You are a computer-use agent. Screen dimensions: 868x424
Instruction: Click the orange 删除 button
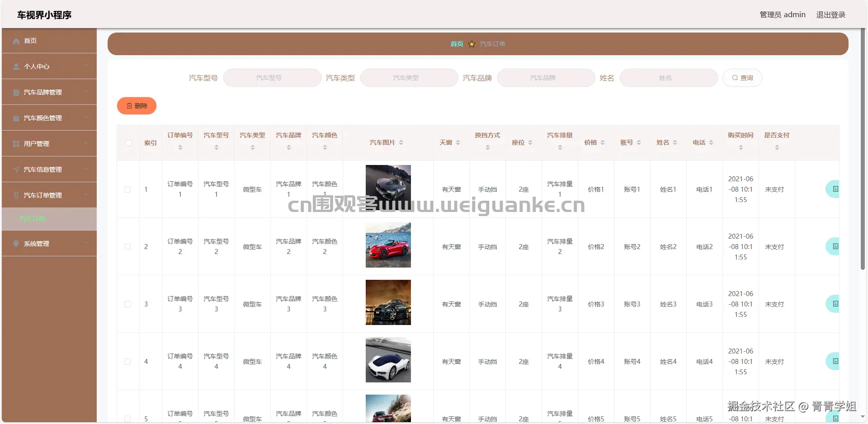click(x=137, y=106)
